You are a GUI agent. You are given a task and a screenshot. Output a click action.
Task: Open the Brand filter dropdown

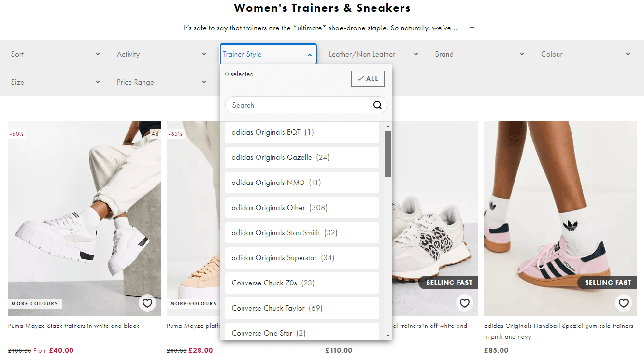[480, 54]
